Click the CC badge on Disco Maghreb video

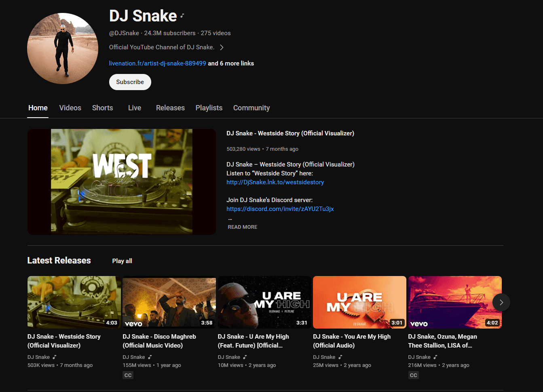pyautogui.click(x=128, y=375)
